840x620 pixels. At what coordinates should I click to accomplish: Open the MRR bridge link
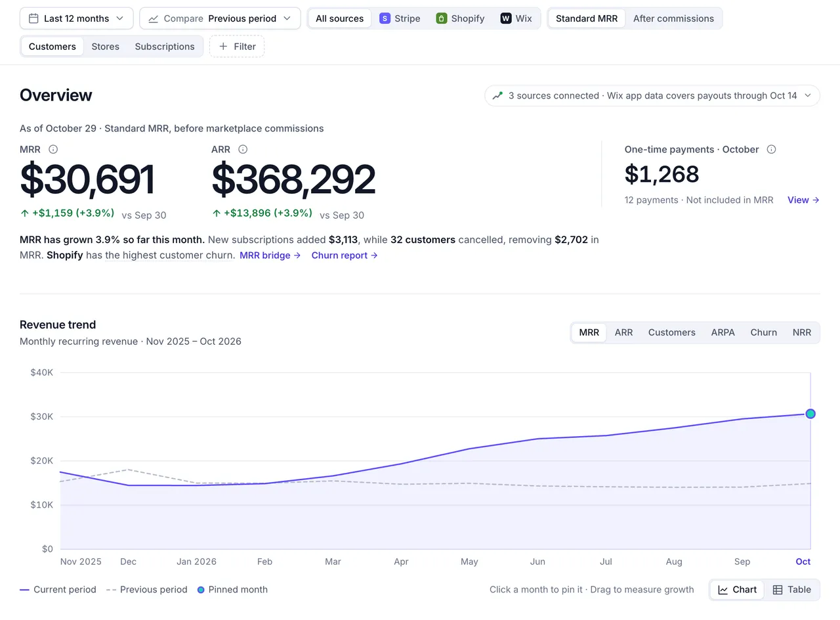tap(270, 255)
